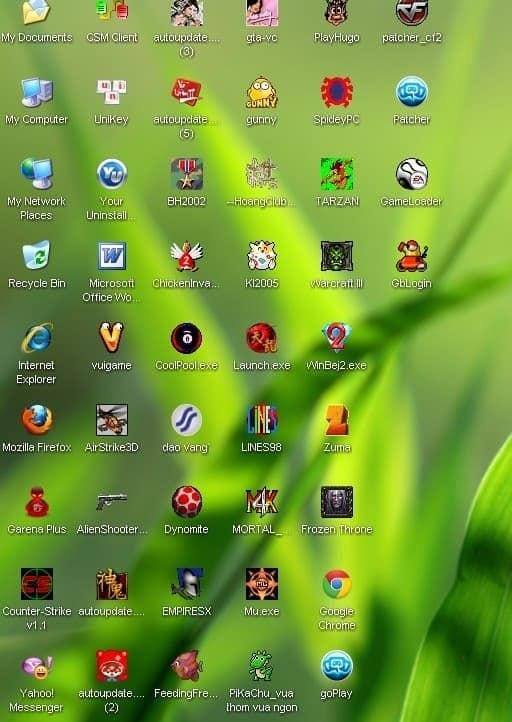This screenshot has height=722, width=512.
Task: Click the Internet Explorer icon
Action: (36, 338)
